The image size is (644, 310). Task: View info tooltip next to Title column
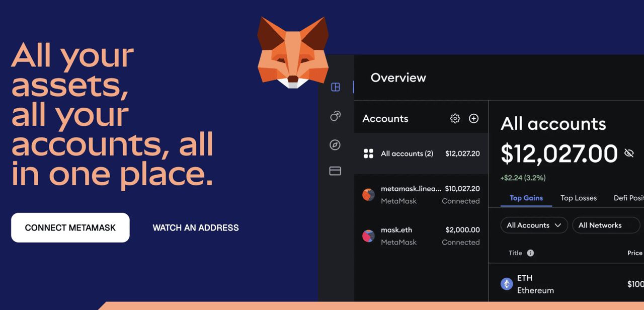tap(531, 253)
